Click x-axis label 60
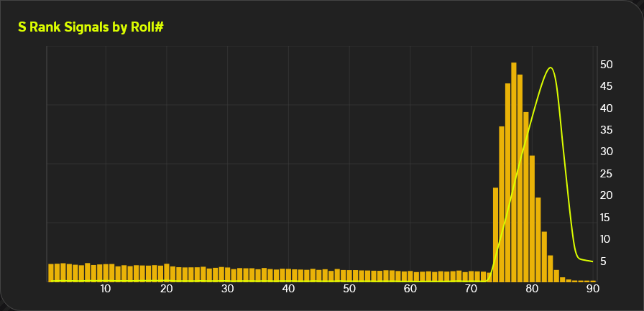This screenshot has height=311, width=644. pyautogui.click(x=410, y=289)
